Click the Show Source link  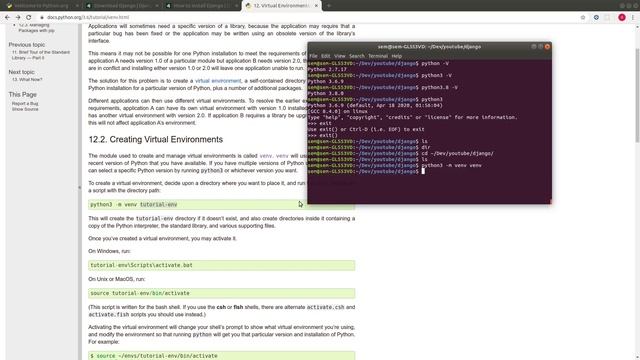point(25,109)
